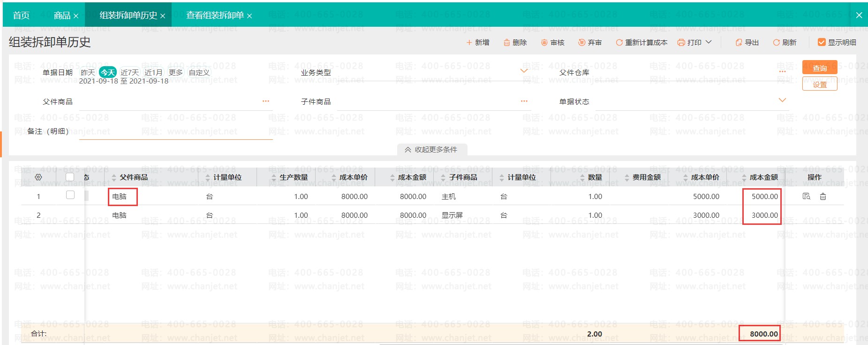This screenshot has width=868, height=345.
Task: Open table column settings gear icon
Action: pyautogui.click(x=38, y=177)
